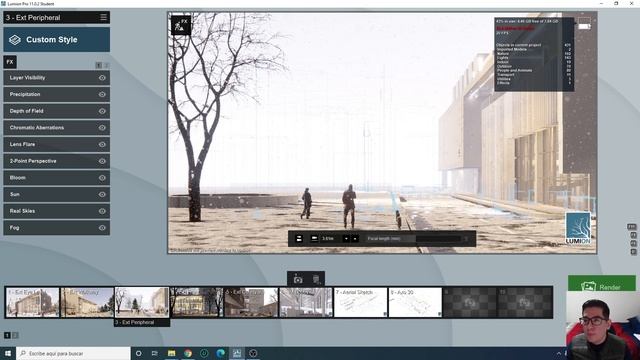Select the second photo thumbnail
The height and width of the screenshot is (360, 640).
[87, 302]
